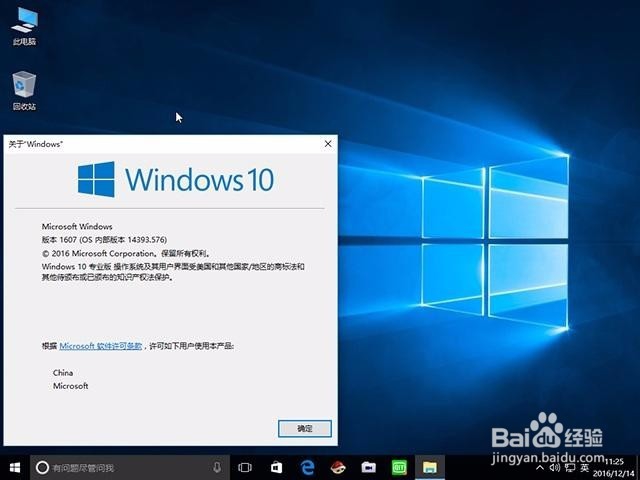The width and height of the screenshot is (640, 480).
Task: Launch Microsoft Edge from the taskbar
Action: (307, 467)
